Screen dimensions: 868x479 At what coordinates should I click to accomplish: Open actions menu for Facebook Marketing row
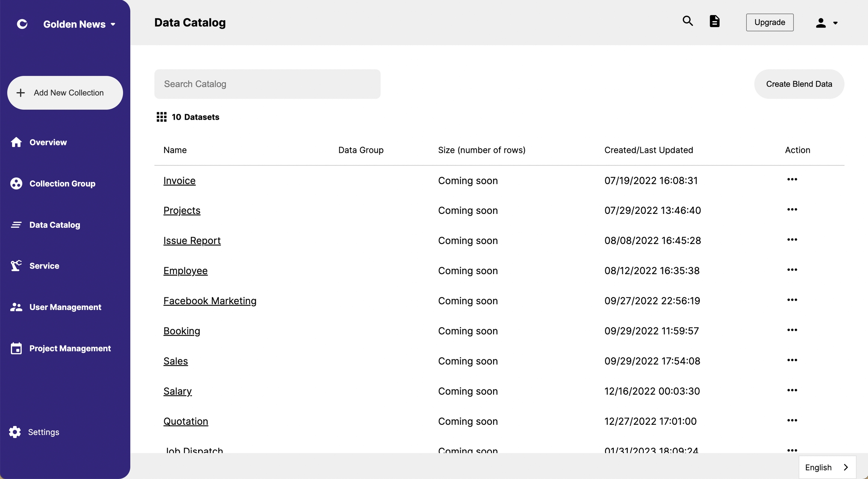pyautogui.click(x=792, y=300)
